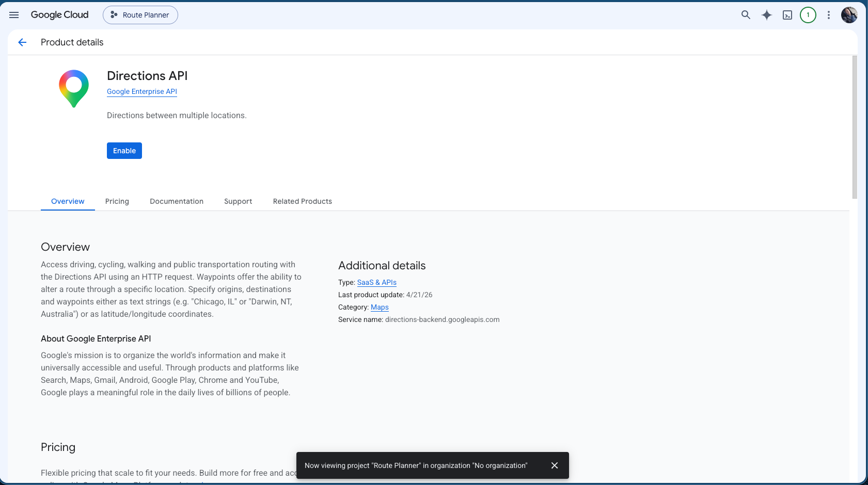This screenshot has width=868, height=485.
Task: Click the Google Cloud logo
Action: [59, 15]
